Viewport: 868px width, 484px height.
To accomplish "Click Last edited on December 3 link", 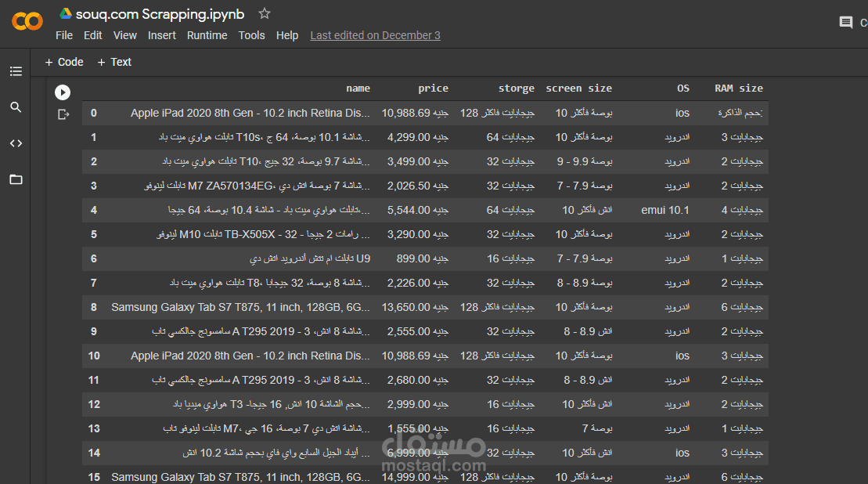I will click(376, 35).
